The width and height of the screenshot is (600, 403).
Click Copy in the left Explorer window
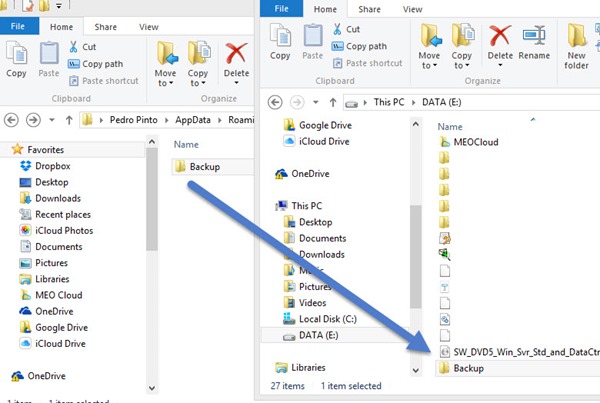click(x=16, y=59)
